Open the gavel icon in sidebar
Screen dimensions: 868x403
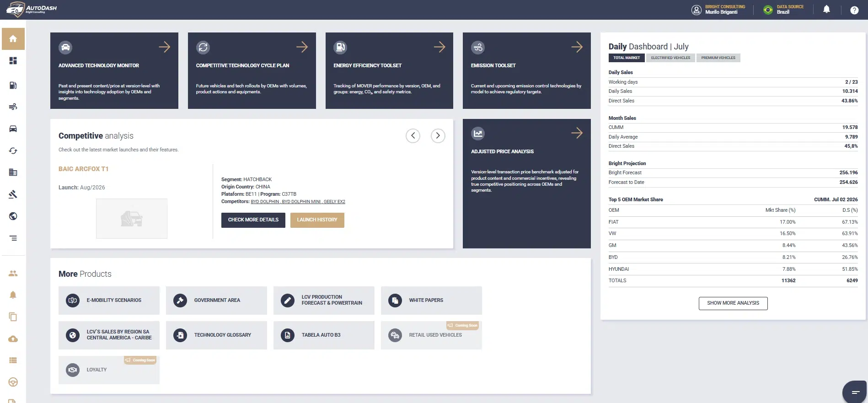[13, 194]
